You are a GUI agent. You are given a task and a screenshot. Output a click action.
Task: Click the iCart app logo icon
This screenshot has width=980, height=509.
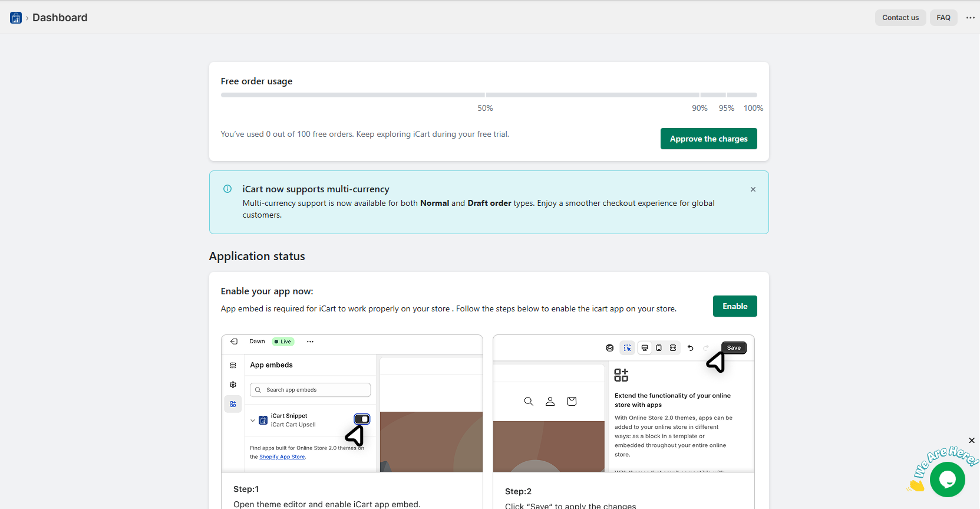pos(16,18)
